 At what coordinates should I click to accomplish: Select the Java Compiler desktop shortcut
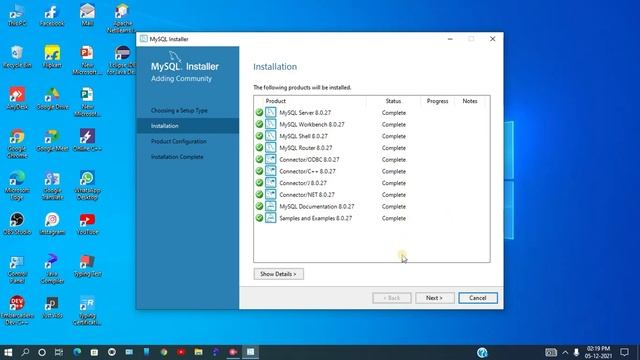pyautogui.click(x=52, y=269)
